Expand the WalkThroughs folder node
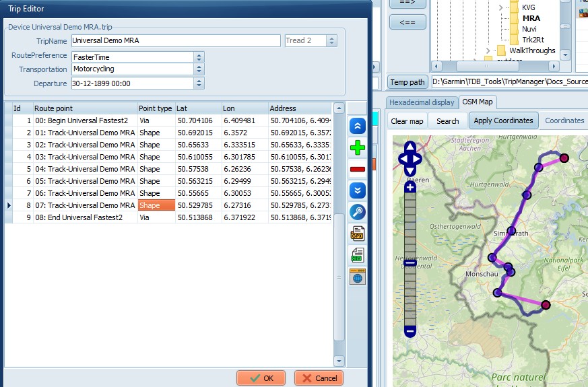This screenshot has width=588, height=387. (488, 50)
